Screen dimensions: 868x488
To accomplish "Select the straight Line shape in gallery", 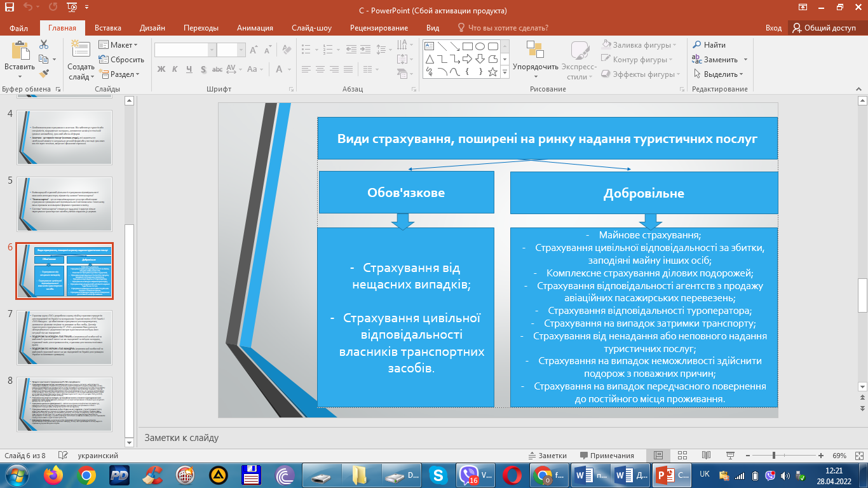I will coord(442,46).
